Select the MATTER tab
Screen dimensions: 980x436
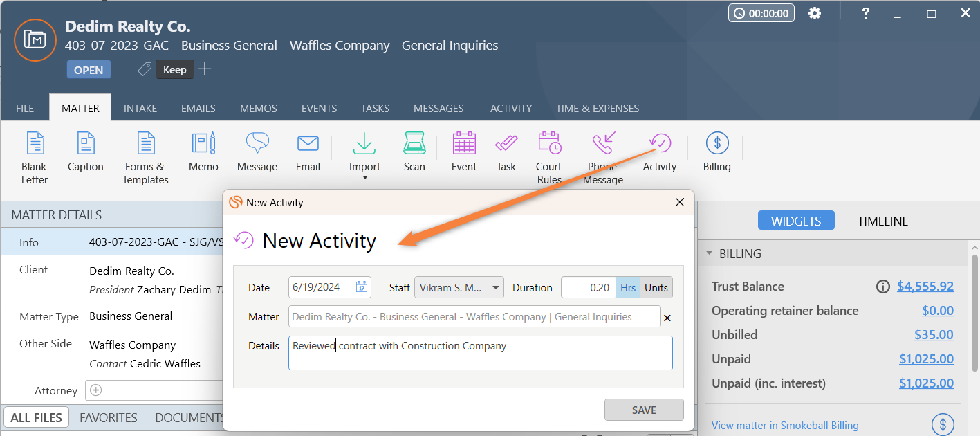80,108
